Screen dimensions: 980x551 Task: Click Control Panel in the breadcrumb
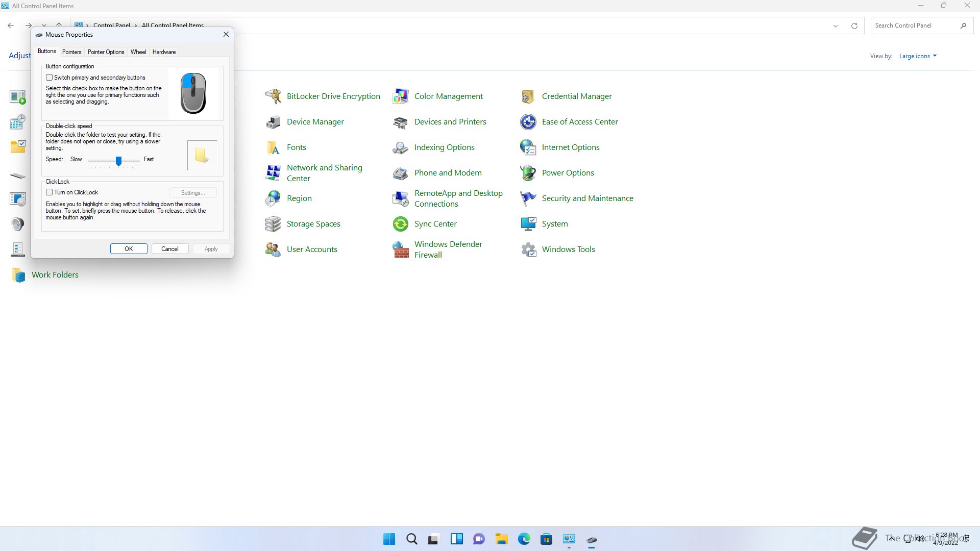click(x=112, y=25)
